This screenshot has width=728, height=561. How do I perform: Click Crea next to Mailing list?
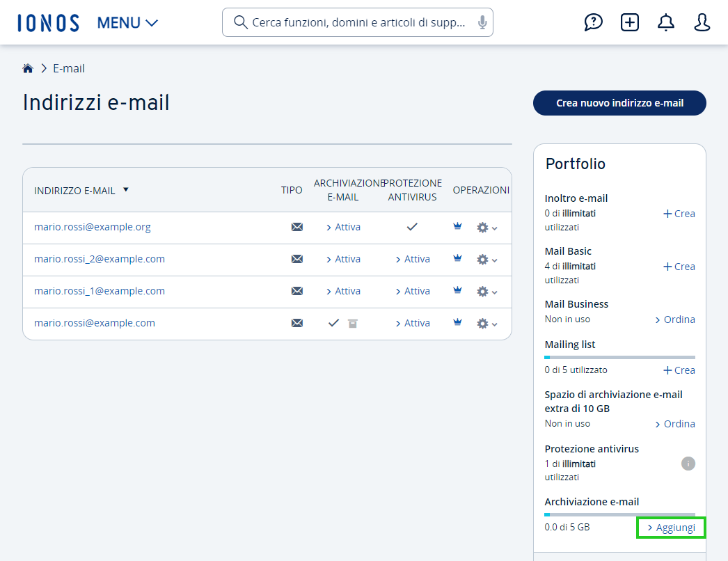coord(679,370)
